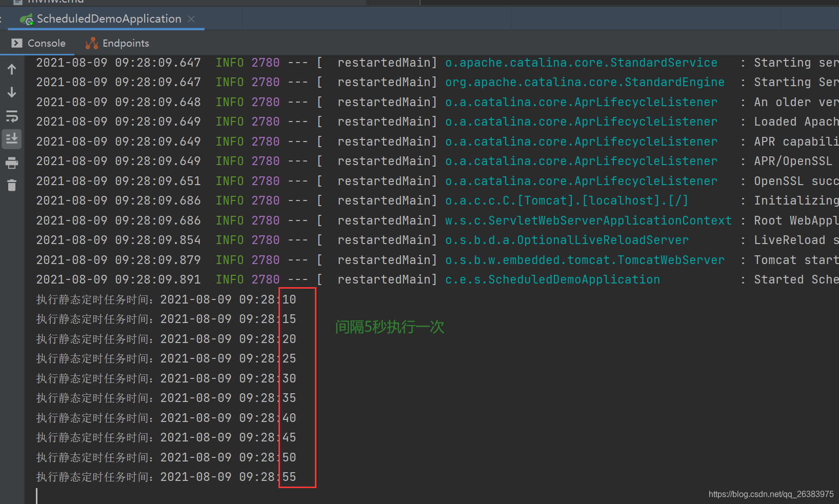Viewport: 839px width, 504px height.
Task: Click the Spring Boot run configuration icon
Action: [27, 19]
